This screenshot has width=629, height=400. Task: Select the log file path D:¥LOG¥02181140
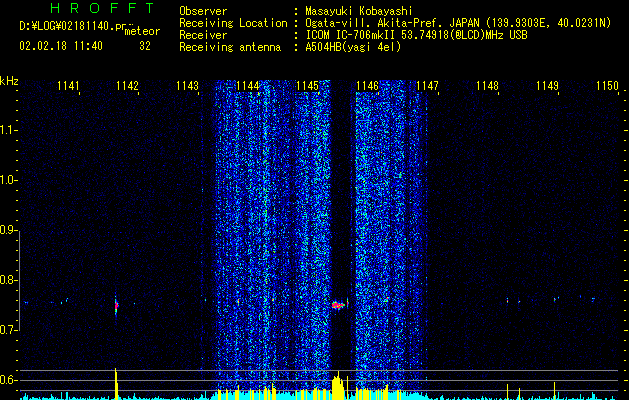(67, 27)
